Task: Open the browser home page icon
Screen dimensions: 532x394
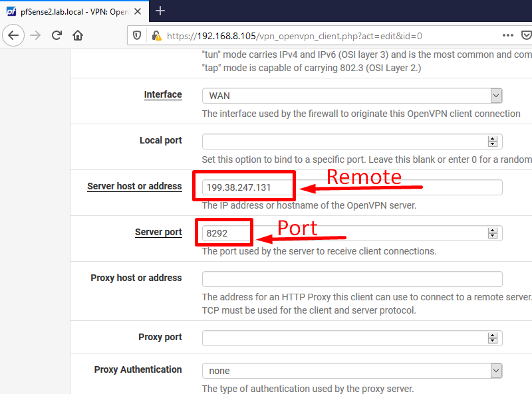Action: click(x=78, y=35)
